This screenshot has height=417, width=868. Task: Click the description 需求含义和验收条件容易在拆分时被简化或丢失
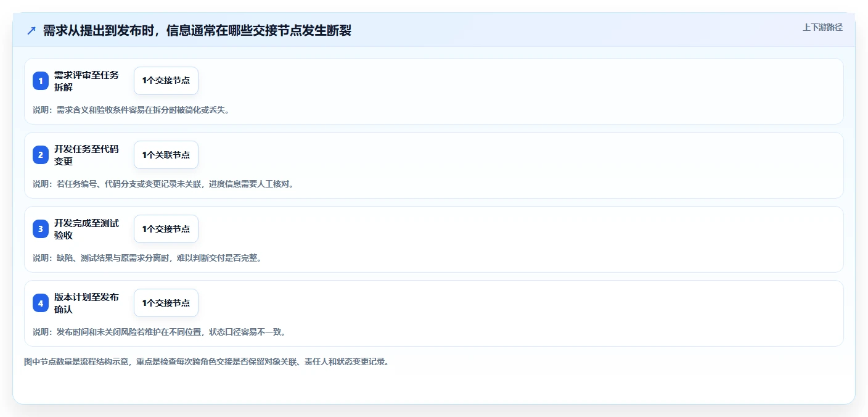click(131, 110)
